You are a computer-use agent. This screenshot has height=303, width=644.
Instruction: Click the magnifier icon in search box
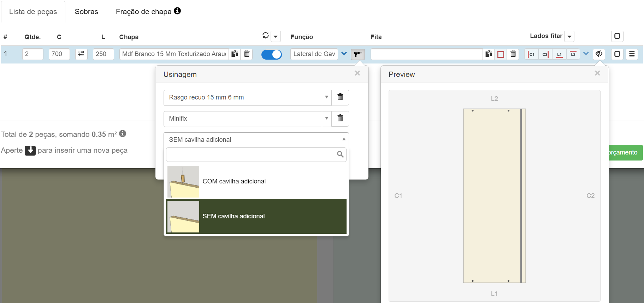pyautogui.click(x=340, y=154)
